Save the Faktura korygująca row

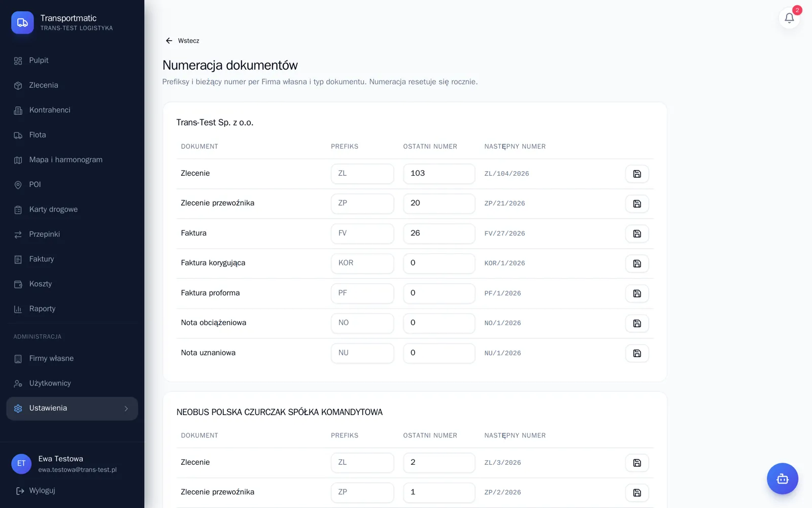click(x=637, y=264)
